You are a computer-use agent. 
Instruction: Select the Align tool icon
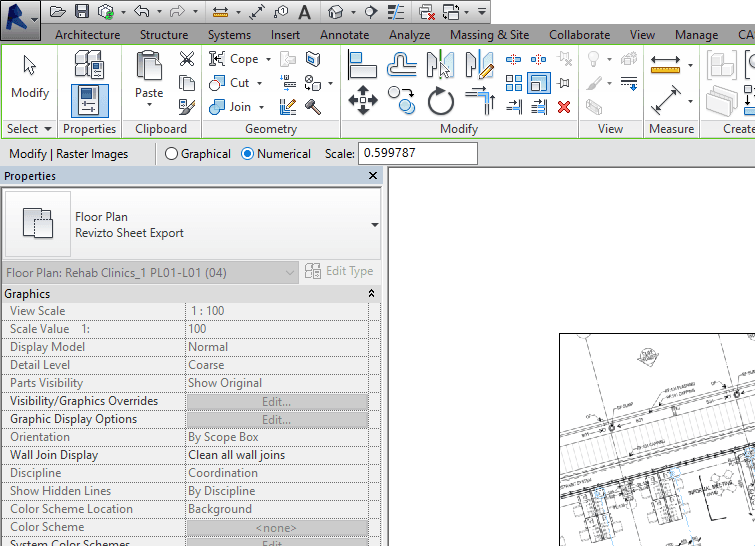[x=362, y=65]
